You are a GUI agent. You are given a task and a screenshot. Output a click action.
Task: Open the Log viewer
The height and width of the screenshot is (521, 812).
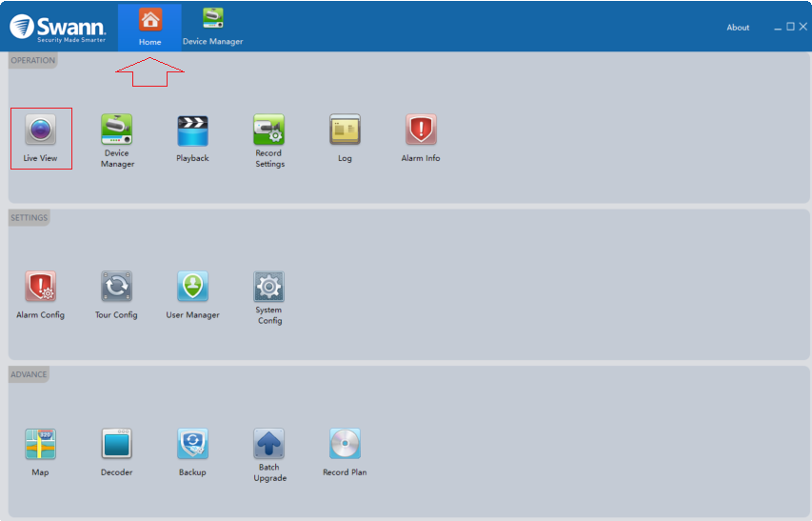(x=345, y=130)
